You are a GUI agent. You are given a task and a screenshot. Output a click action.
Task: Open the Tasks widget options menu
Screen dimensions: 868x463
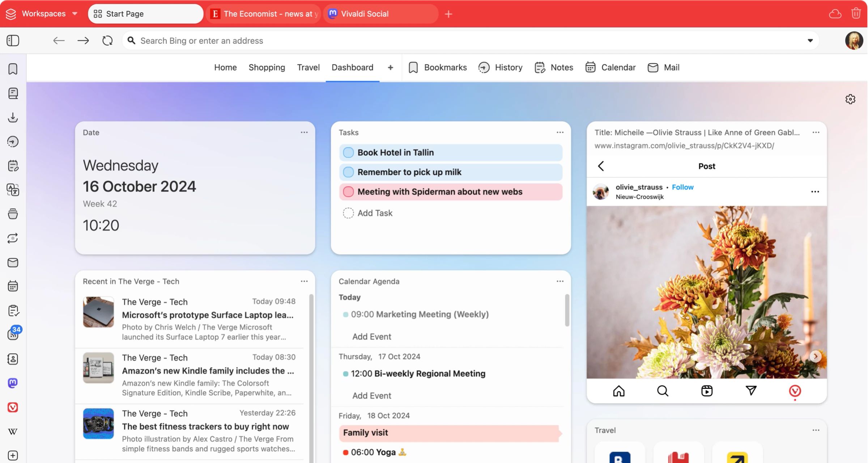click(x=559, y=132)
